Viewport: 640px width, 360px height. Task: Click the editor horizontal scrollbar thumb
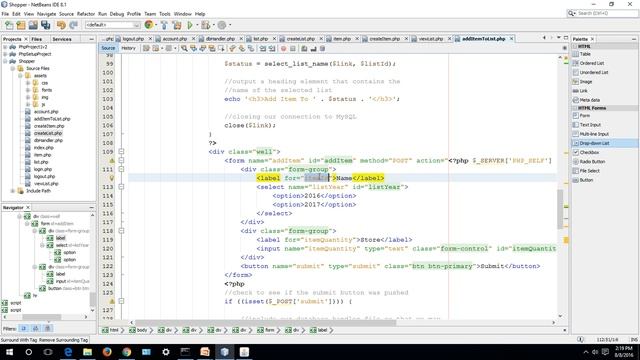point(265,322)
